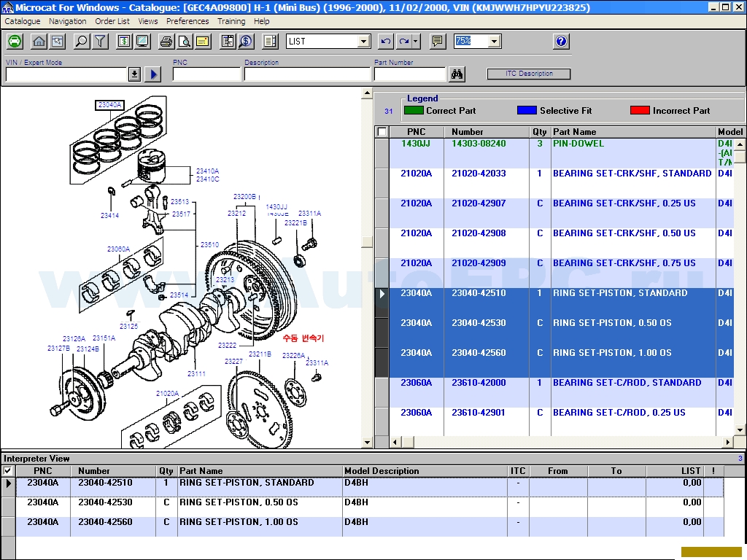
Task: Click the diagram scrollbar down arrow
Action: pyautogui.click(x=367, y=442)
